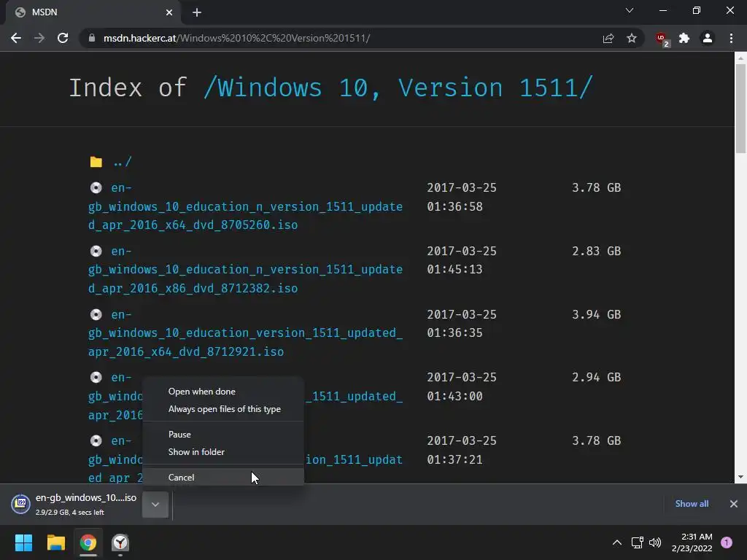The image size is (747, 560).
Task: Close the downloads bar
Action: [734, 504]
